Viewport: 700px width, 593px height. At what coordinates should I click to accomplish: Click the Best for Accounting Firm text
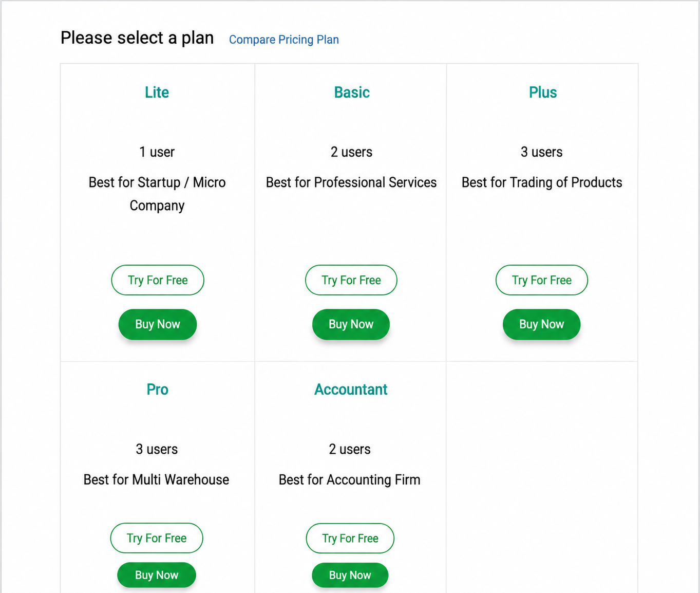350,479
